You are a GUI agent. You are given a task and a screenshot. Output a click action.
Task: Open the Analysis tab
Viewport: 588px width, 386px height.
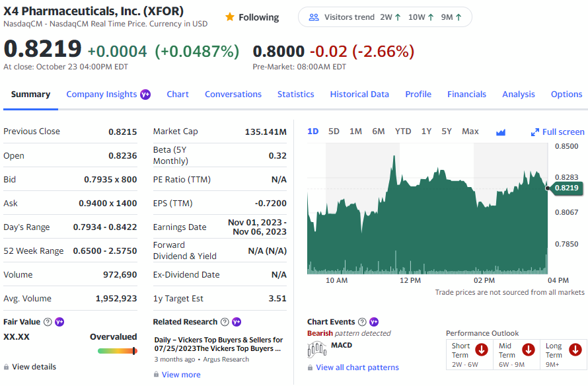[519, 95]
